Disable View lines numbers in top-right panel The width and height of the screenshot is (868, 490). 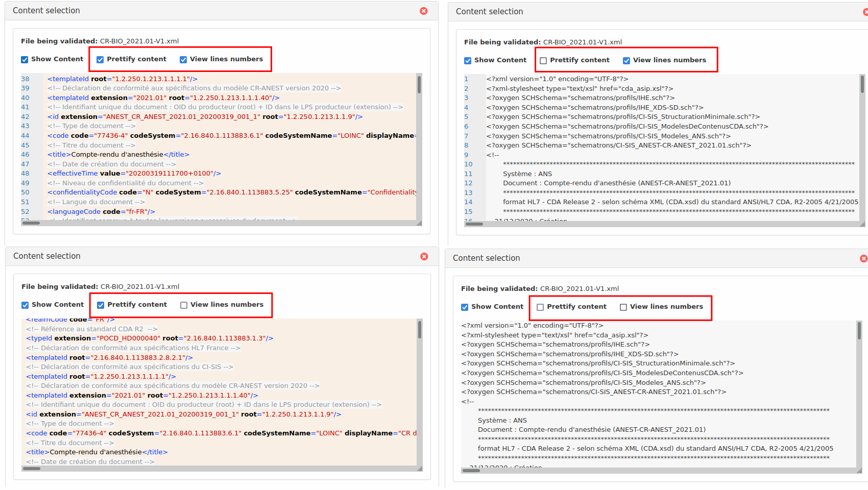pyautogui.click(x=626, y=61)
